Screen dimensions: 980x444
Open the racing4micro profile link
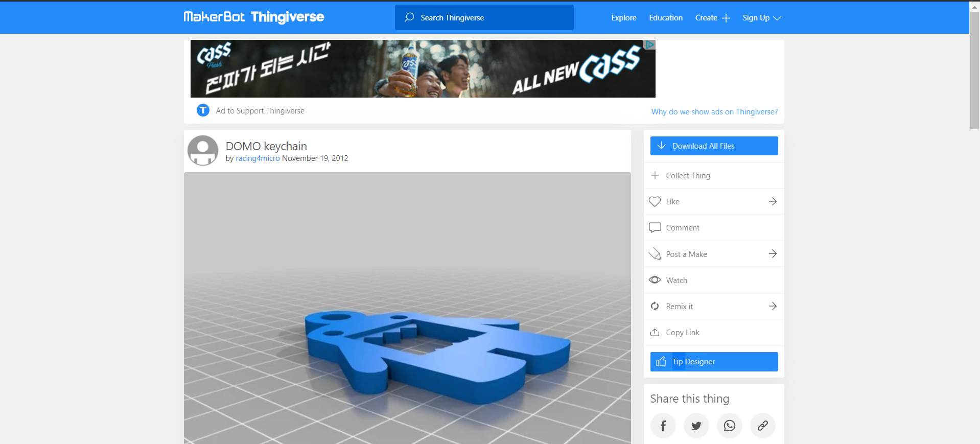258,158
